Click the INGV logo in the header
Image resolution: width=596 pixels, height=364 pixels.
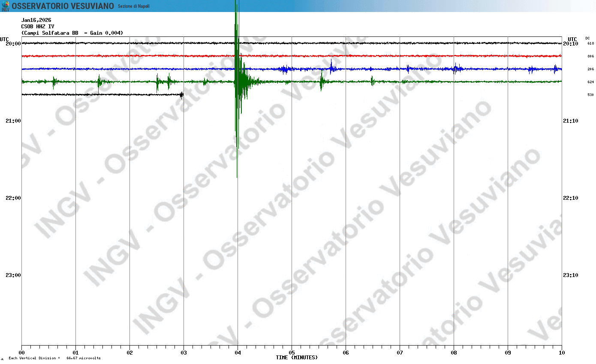pyautogui.click(x=5, y=6)
